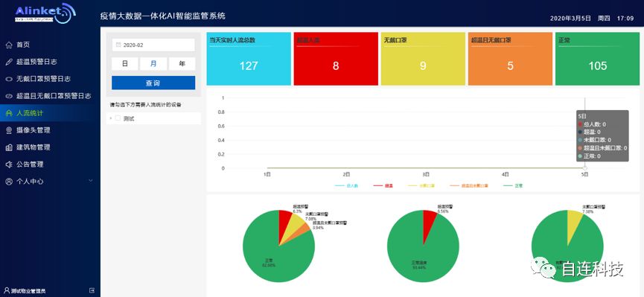Click the building icon beside 建筑物管理
The width and height of the screenshot is (644, 297).
(9, 147)
